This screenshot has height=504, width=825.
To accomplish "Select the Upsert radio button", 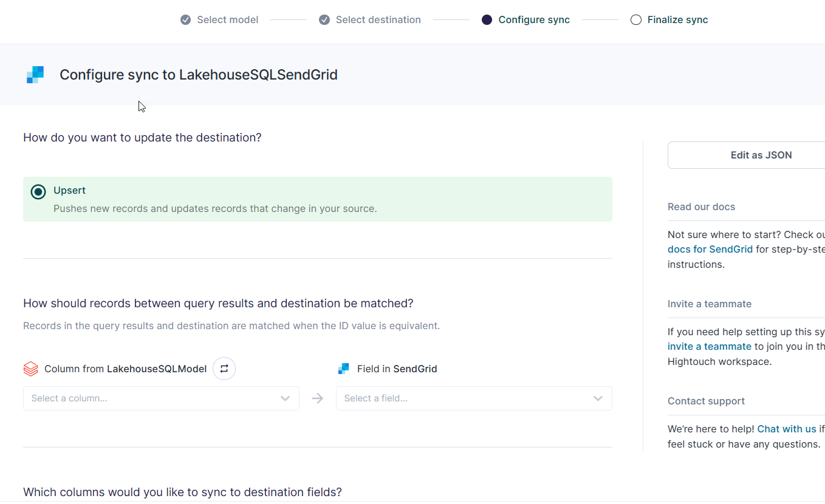I will point(38,192).
